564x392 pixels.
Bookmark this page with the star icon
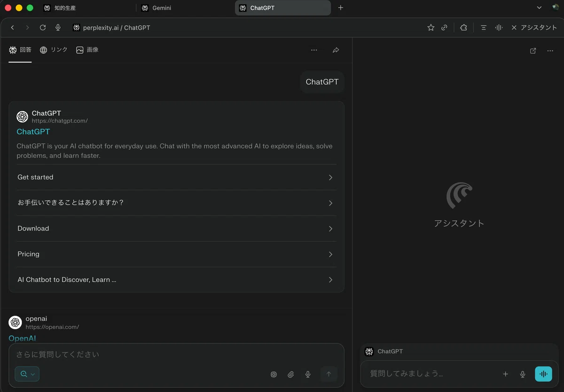(431, 28)
